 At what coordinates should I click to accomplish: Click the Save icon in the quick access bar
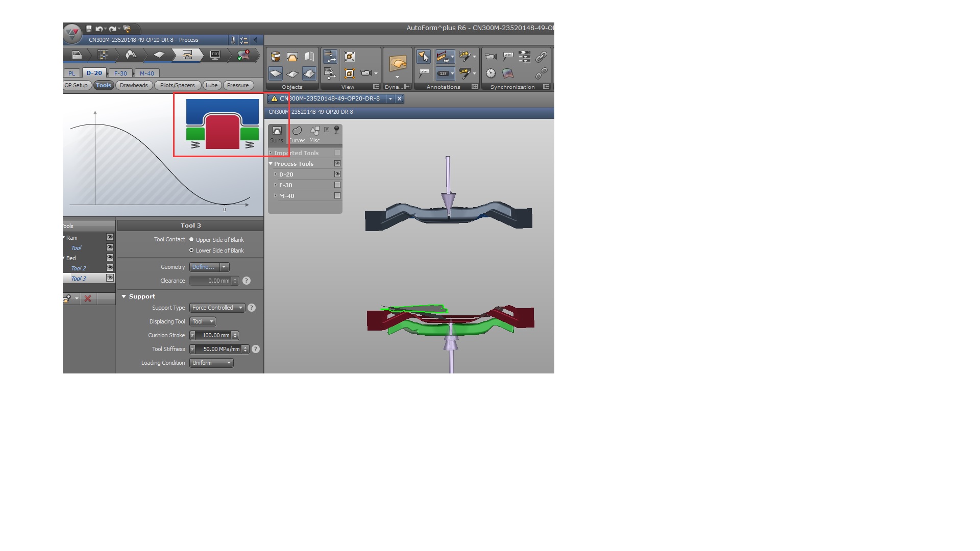coord(88,29)
